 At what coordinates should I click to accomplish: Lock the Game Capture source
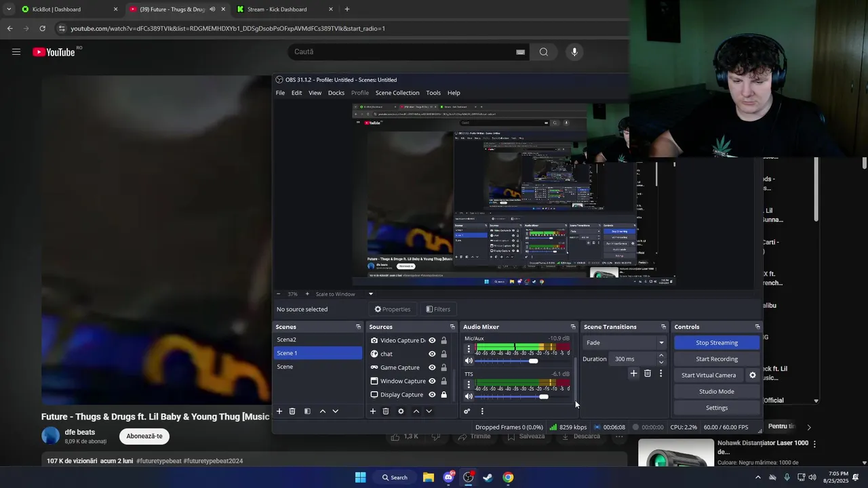[444, 367]
